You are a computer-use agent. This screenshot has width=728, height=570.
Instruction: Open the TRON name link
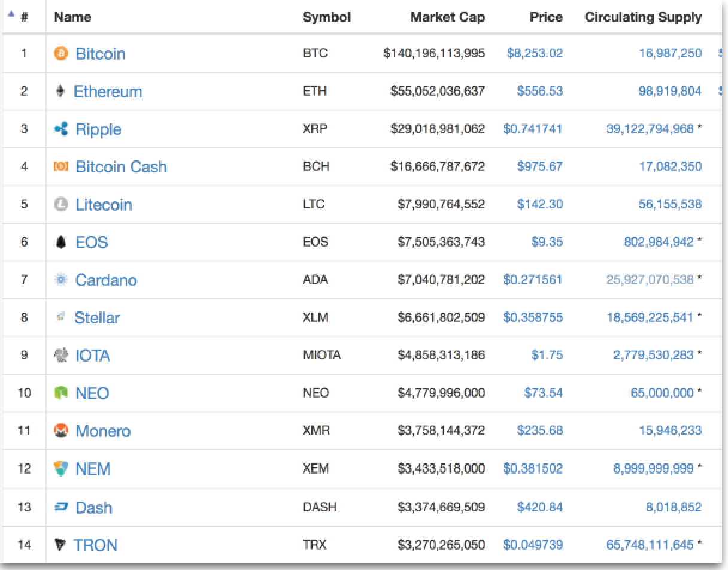95,545
